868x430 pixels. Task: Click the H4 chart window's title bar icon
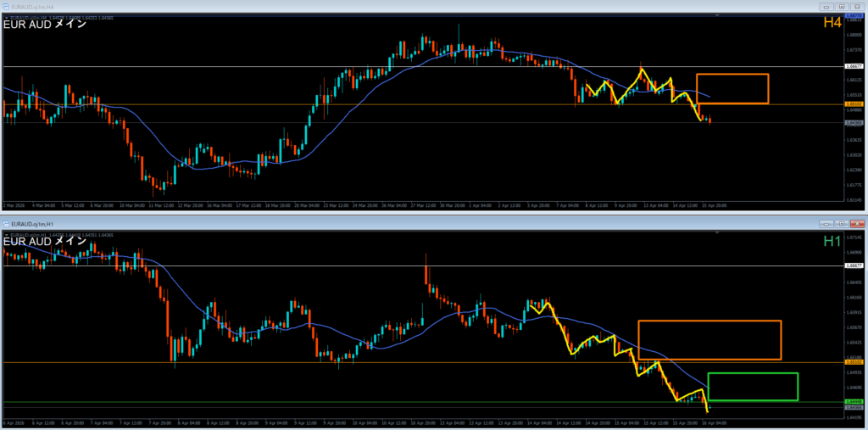(x=7, y=7)
